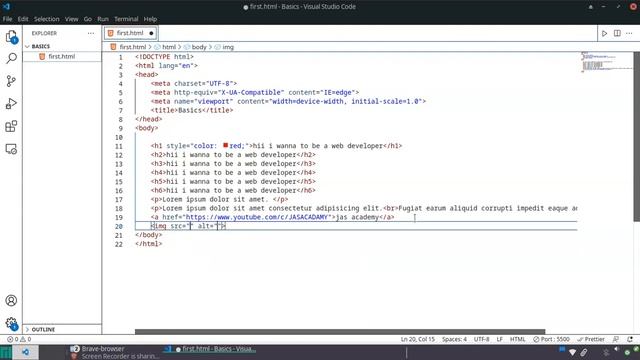
Task: Change encoding via UTF-8 status item
Action: [x=482, y=339]
